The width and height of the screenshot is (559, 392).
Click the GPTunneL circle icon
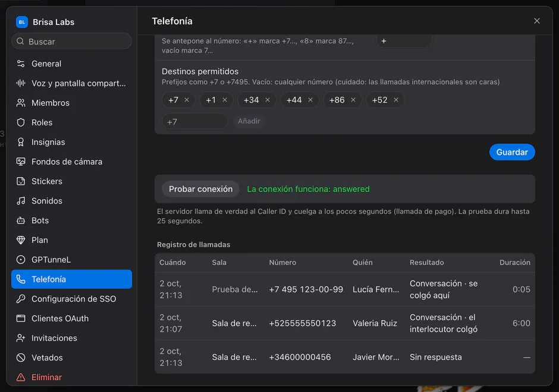(21, 260)
